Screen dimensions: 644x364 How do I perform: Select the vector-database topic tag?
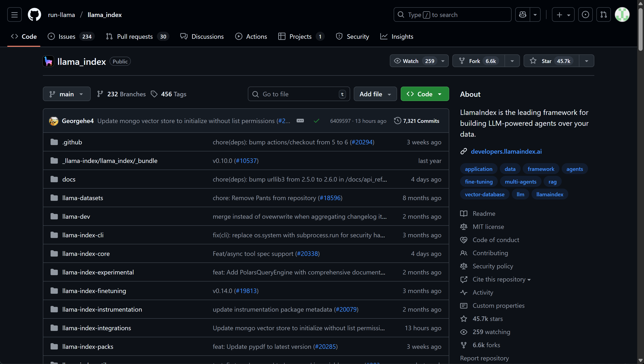(484, 194)
